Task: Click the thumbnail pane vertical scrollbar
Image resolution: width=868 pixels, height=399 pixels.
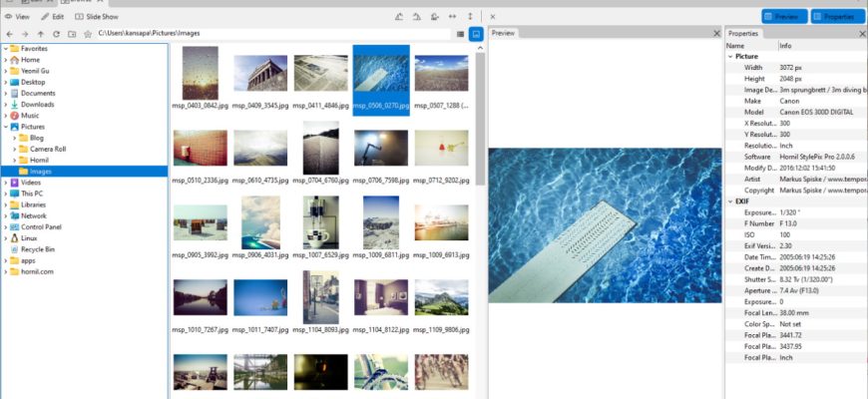Action: [480, 119]
